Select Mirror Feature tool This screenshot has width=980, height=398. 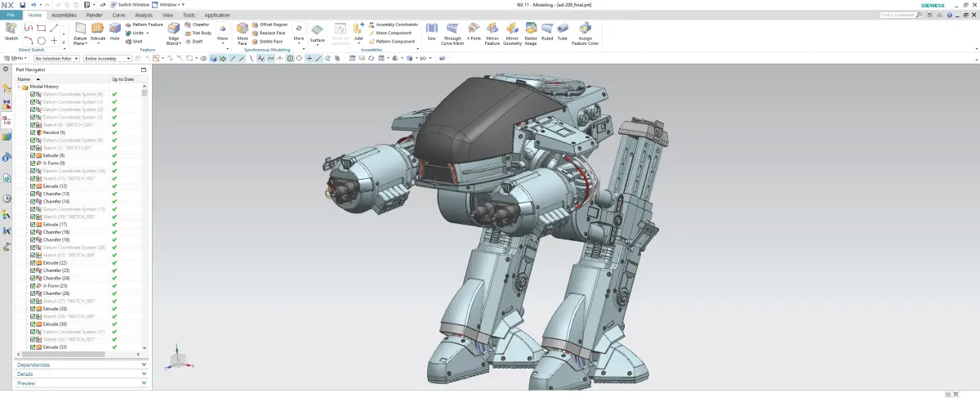492,33
